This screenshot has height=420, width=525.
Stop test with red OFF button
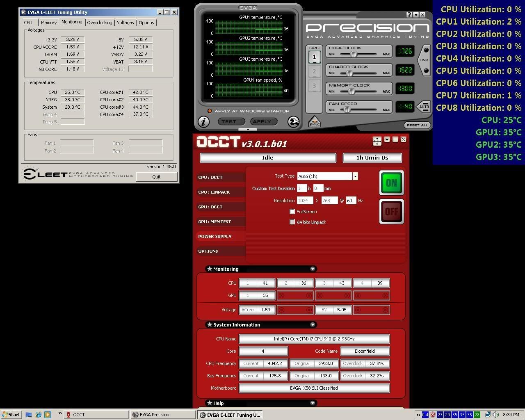[391, 212]
